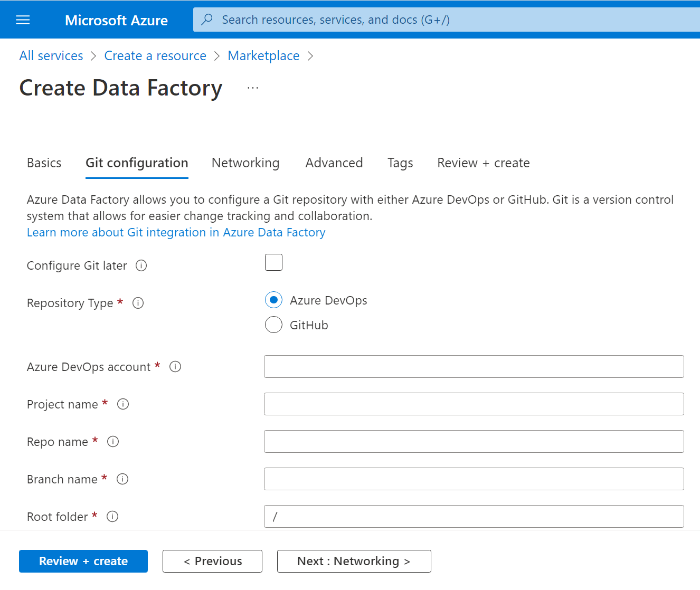Click the Create Data Factory heading

point(121,88)
